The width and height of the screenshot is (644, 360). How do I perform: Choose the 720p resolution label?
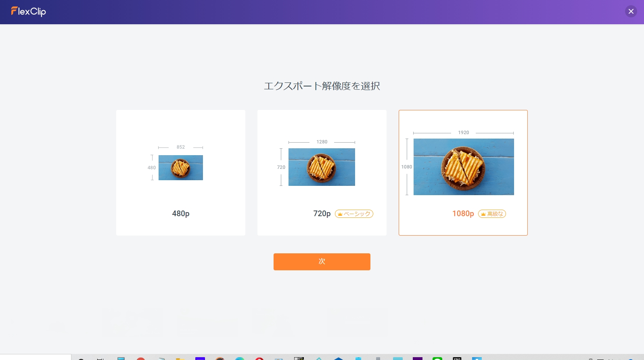[x=322, y=214]
